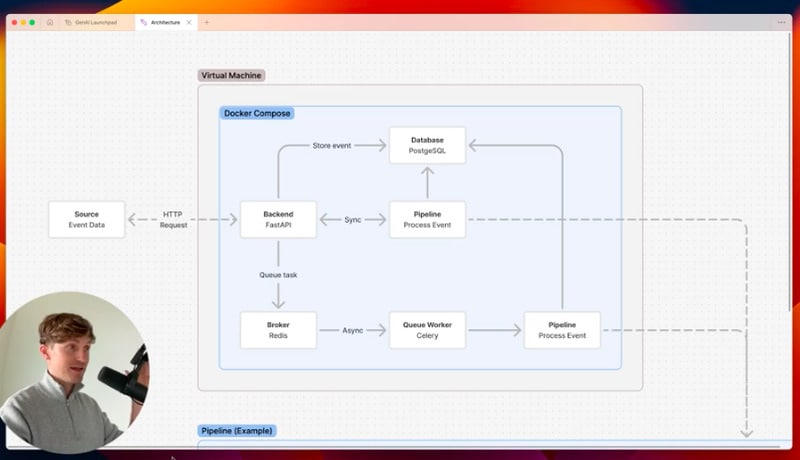Click the home icon in tab bar
The height and width of the screenshot is (460, 800).
(x=50, y=22)
